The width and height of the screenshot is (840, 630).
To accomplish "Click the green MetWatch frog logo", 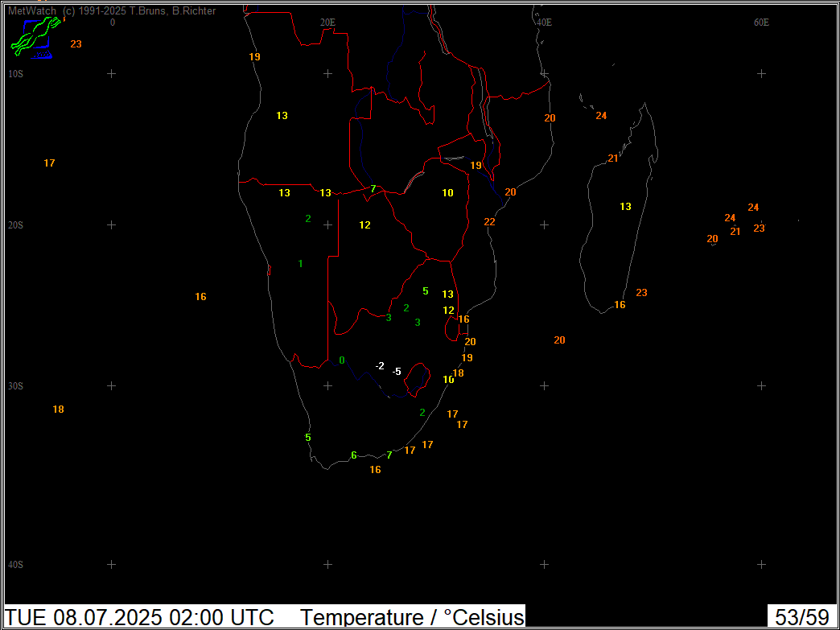I will (36, 36).
